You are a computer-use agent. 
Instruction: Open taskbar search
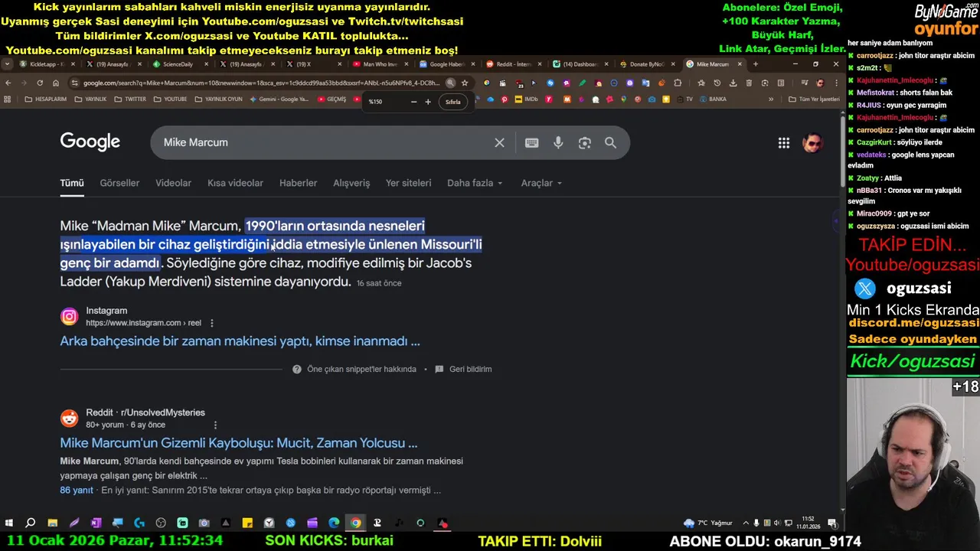pos(31,523)
